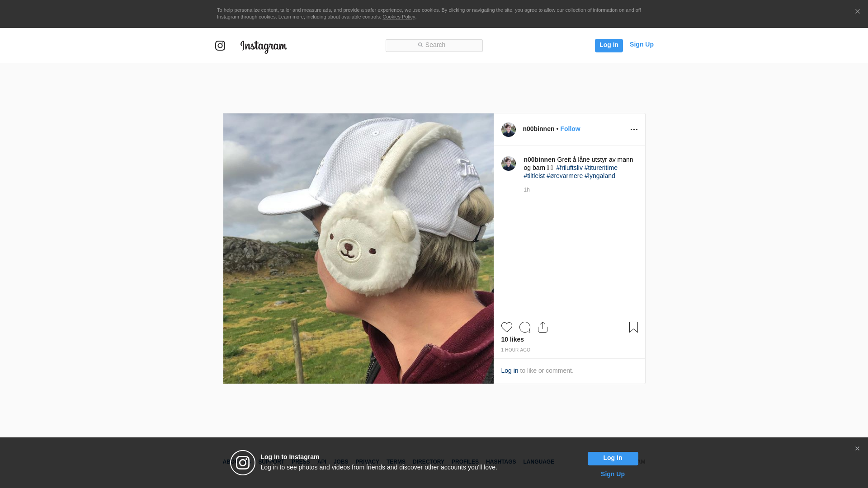868x488 pixels.
Task: Open comments via speech bubble icon
Action: point(524,327)
